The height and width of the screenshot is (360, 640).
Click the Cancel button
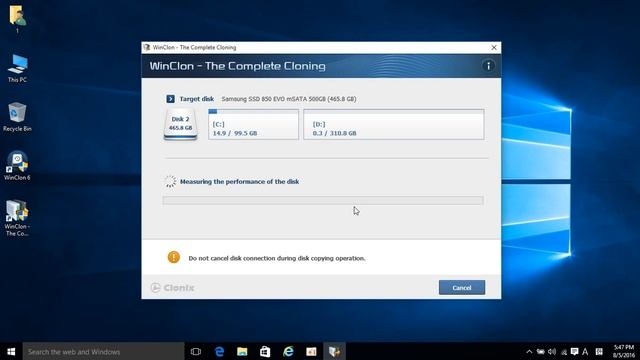(x=462, y=287)
